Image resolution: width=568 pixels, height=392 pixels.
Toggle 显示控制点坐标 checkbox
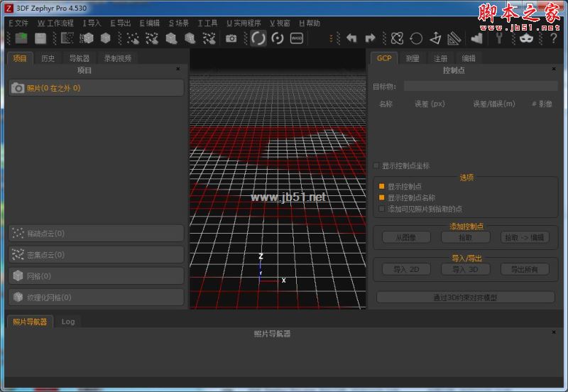pos(376,165)
